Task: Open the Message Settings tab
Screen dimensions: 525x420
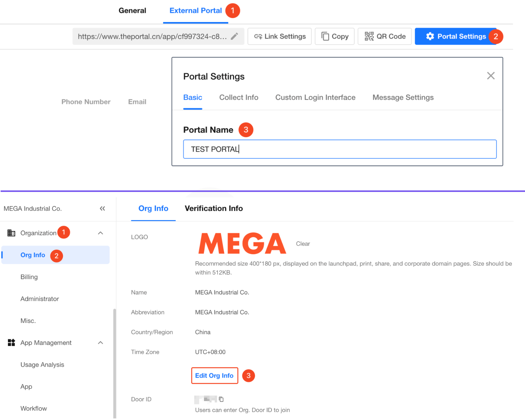Action: (x=403, y=97)
